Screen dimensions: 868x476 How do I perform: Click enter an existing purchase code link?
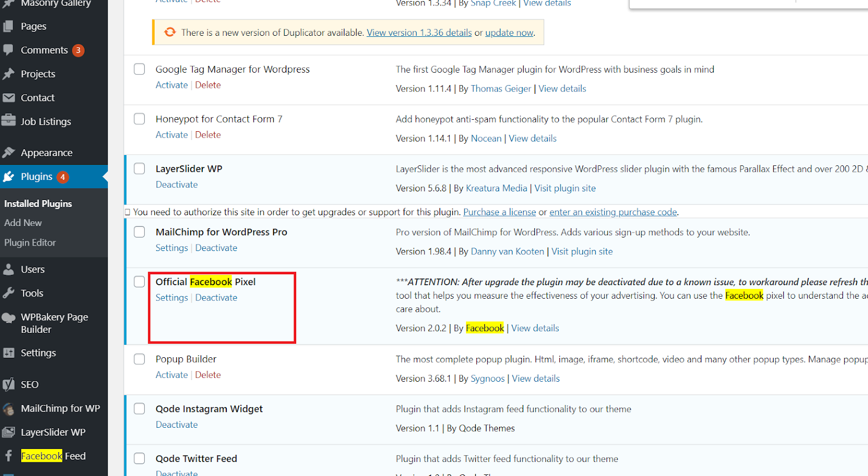click(x=614, y=212)
